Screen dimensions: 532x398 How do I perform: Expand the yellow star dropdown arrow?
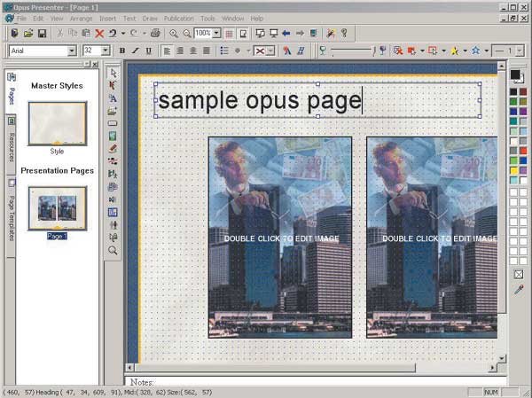(465, 51)
